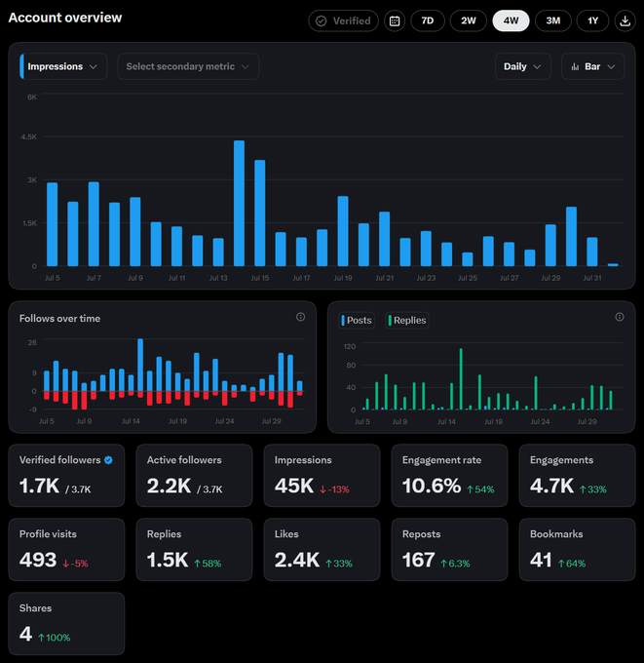Viewport: 644px width, 663px height.
Task: Click the tallest blue follows bar
Action: coord(140,365)
